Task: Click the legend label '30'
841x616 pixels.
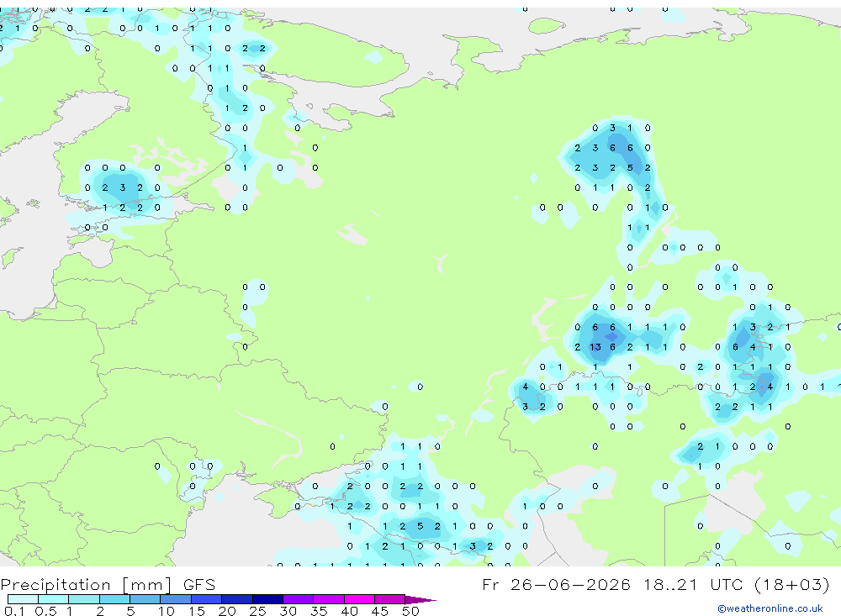Action: (x=288, y=611)
